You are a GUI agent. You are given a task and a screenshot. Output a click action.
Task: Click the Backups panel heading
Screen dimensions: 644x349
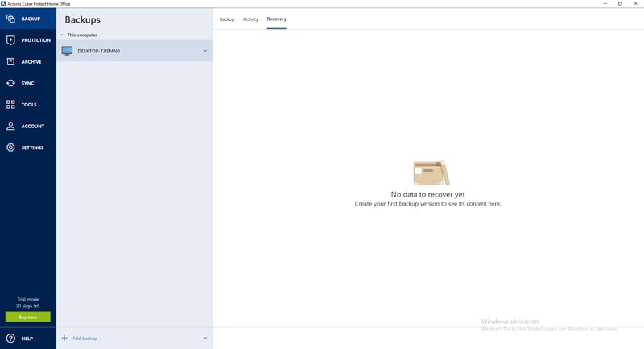click(x=82, y=19)
